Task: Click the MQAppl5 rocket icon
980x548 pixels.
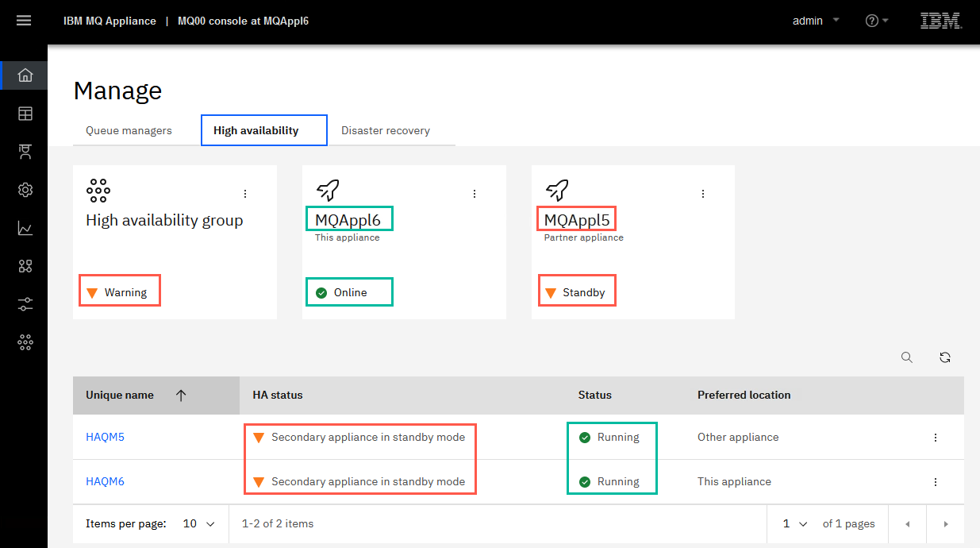Action: click(x=557, y=190)
